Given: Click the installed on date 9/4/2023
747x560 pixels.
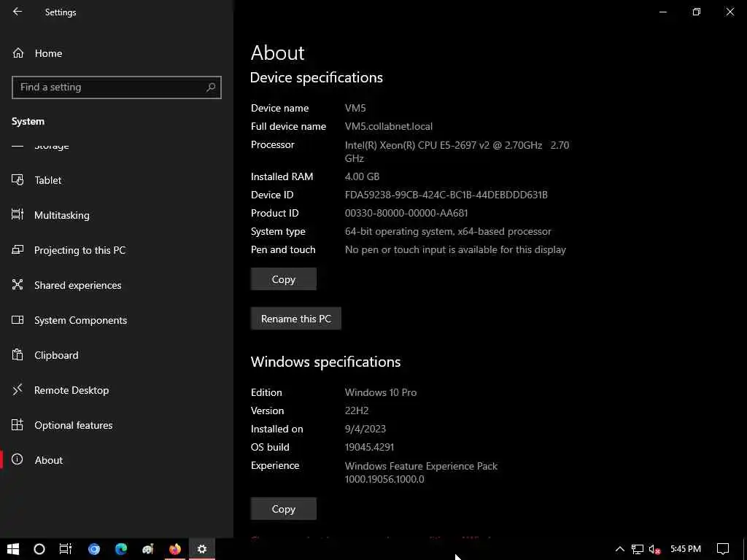Looking at the screenshot, I should point(365,429).
